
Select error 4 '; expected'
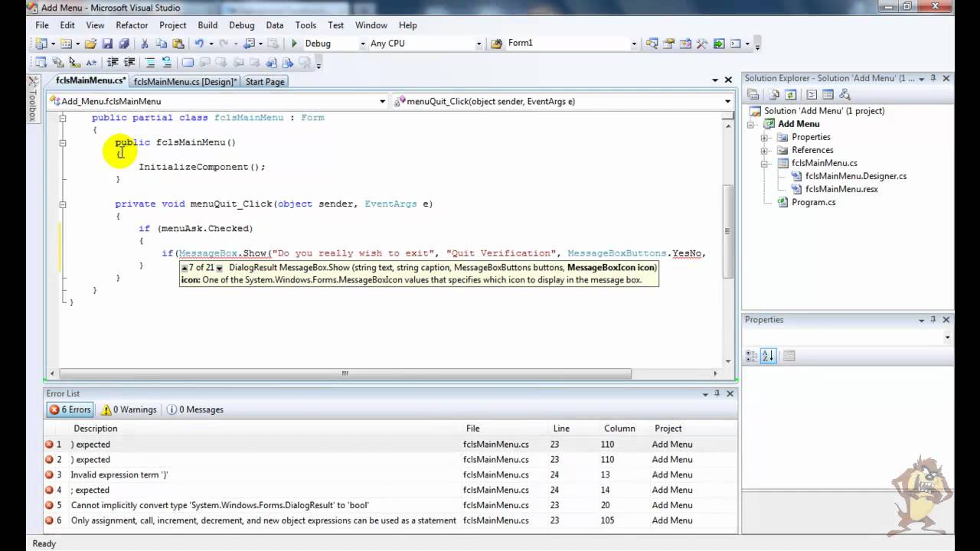coord(390,490)
